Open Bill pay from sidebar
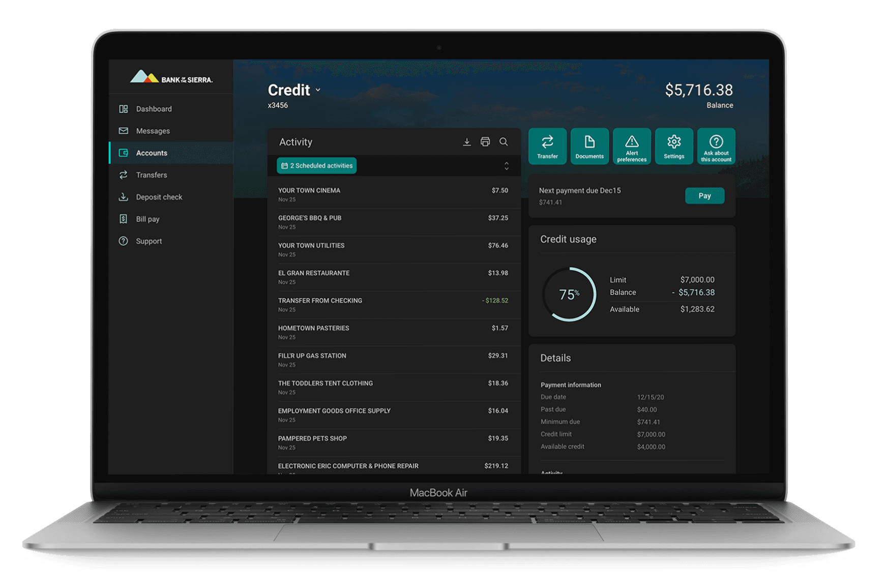 point(147,219)
